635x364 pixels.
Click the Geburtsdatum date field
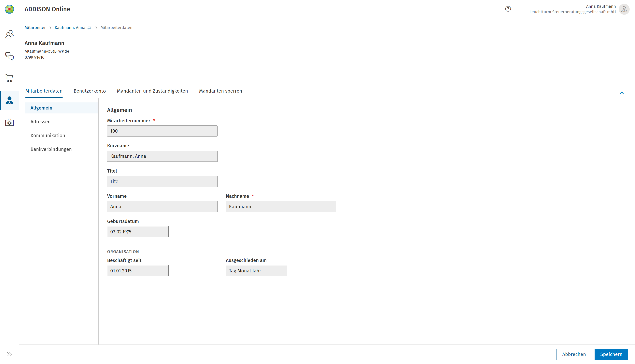[138, 232]
